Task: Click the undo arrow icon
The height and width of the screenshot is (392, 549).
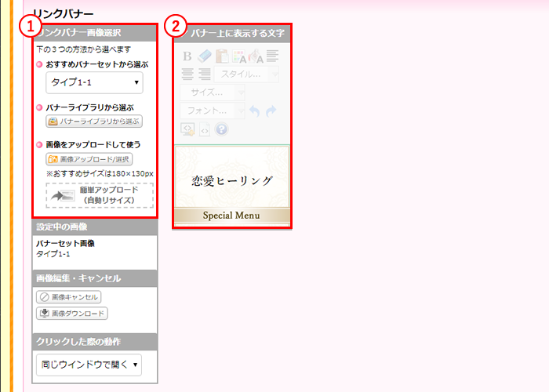Action: (254, 111)
